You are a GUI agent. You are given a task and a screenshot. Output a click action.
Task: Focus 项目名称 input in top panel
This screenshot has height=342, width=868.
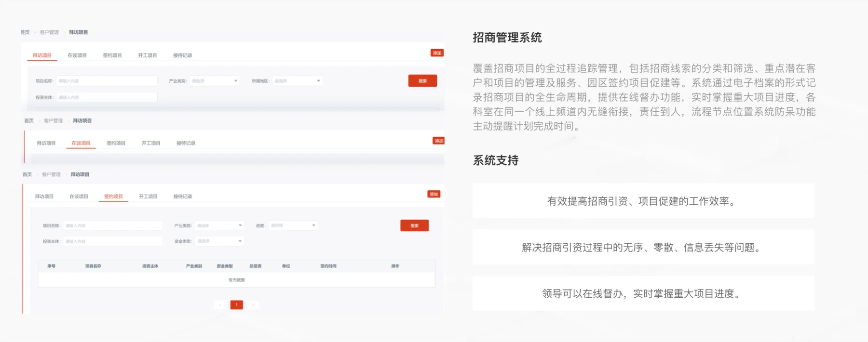(x=107, y=81)
